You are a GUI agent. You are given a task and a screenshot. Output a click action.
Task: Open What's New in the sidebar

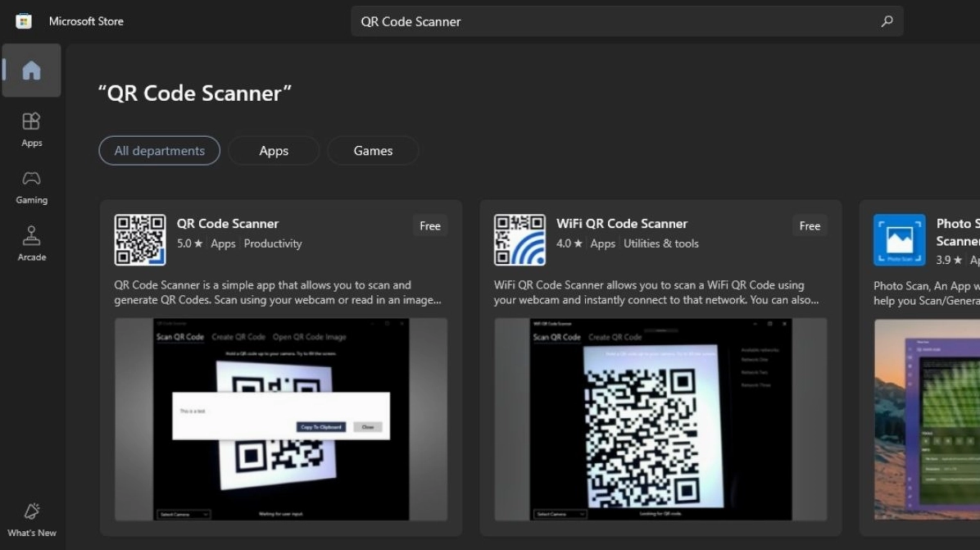coord(31,518)
